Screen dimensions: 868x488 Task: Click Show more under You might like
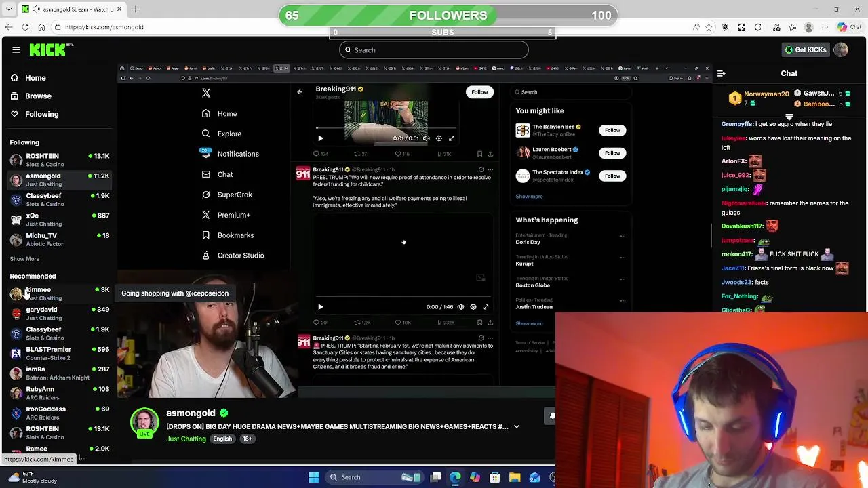[x=529, y=197]
